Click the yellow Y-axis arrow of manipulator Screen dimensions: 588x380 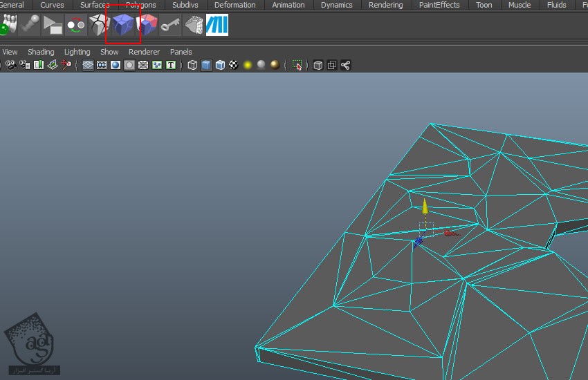pos(425,206)
